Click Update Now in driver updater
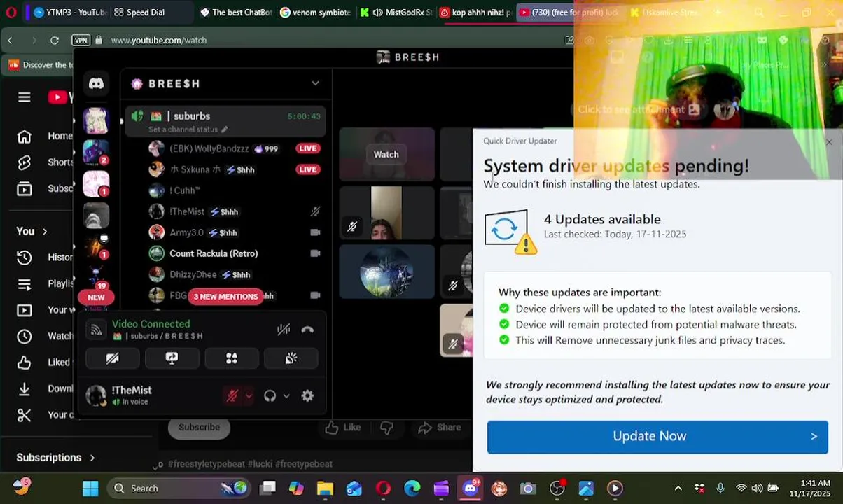 pos(657,436)
